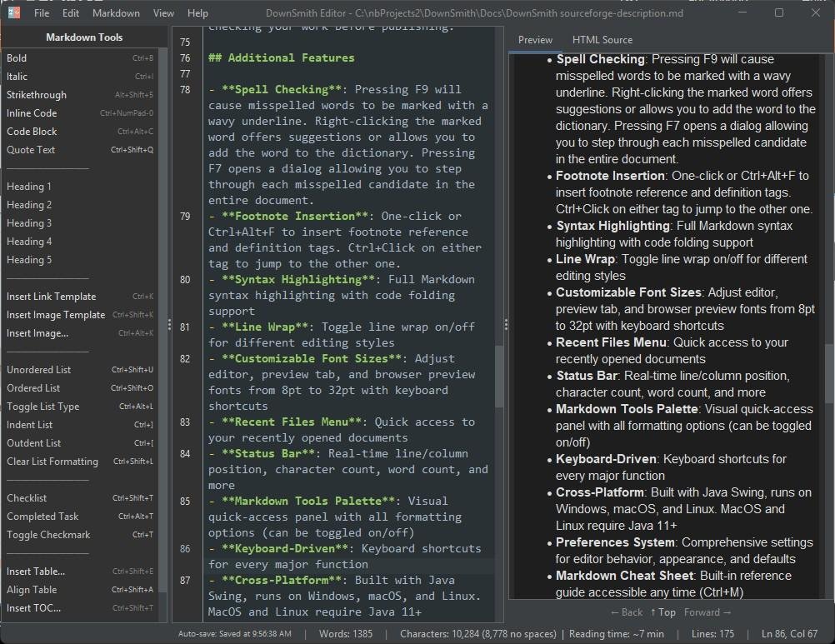Apply Heading 1 style
This screenshot has width=835, height=644.
pyautogui.click(x=80, y=187)
